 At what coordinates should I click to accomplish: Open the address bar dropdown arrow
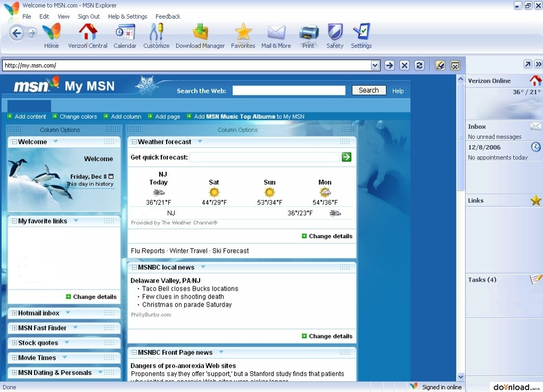375,65
